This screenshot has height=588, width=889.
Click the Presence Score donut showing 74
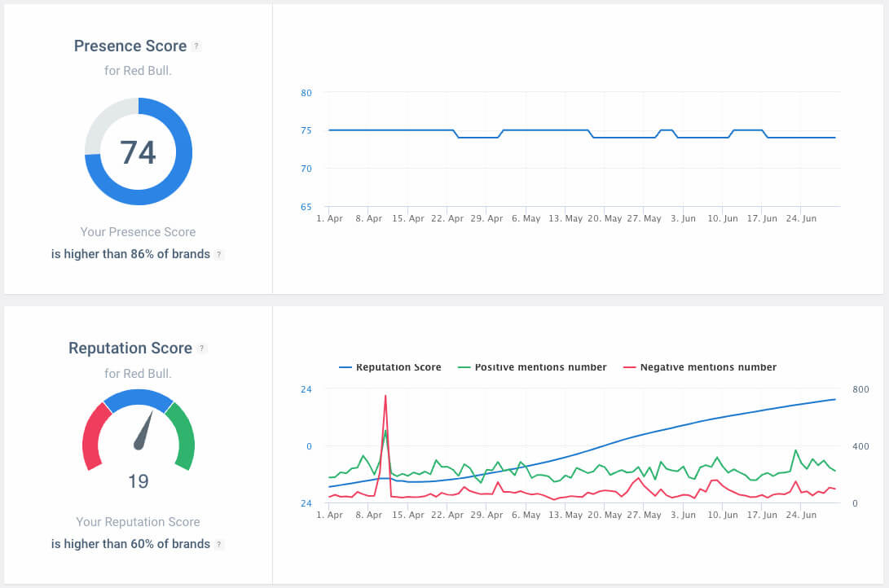[x=139, y=151]
